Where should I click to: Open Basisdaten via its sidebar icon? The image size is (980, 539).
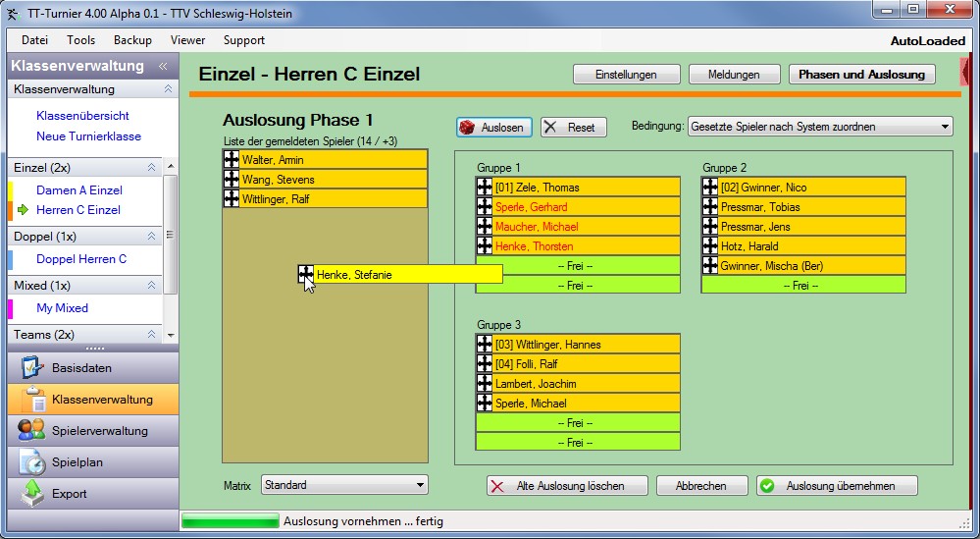pos(33,368)
